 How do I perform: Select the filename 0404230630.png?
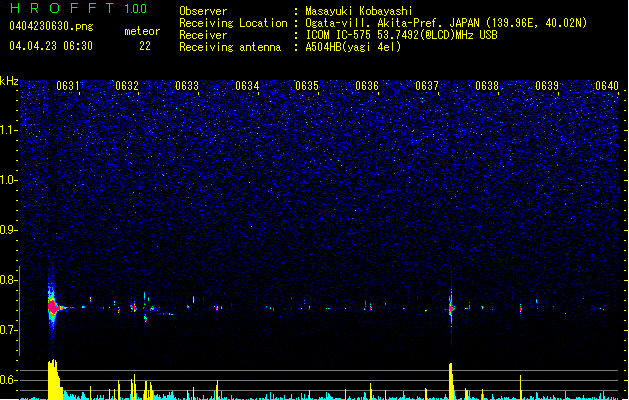click(x=51, y=26)
